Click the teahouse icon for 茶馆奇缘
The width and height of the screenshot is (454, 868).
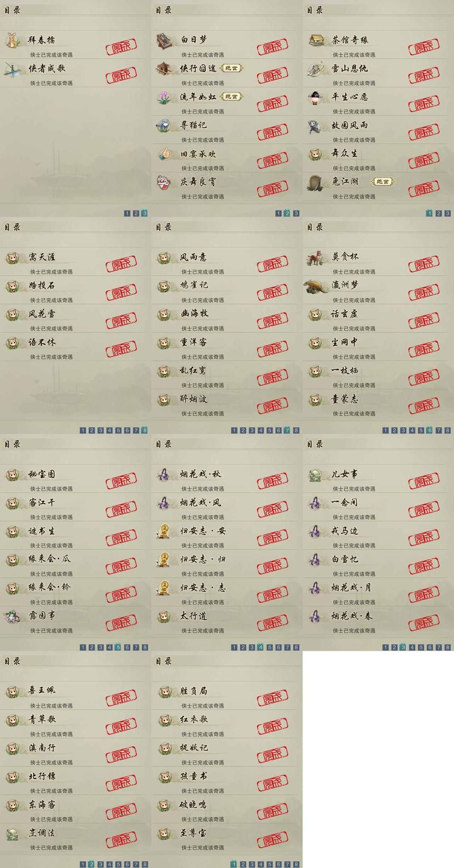(315, 40)
